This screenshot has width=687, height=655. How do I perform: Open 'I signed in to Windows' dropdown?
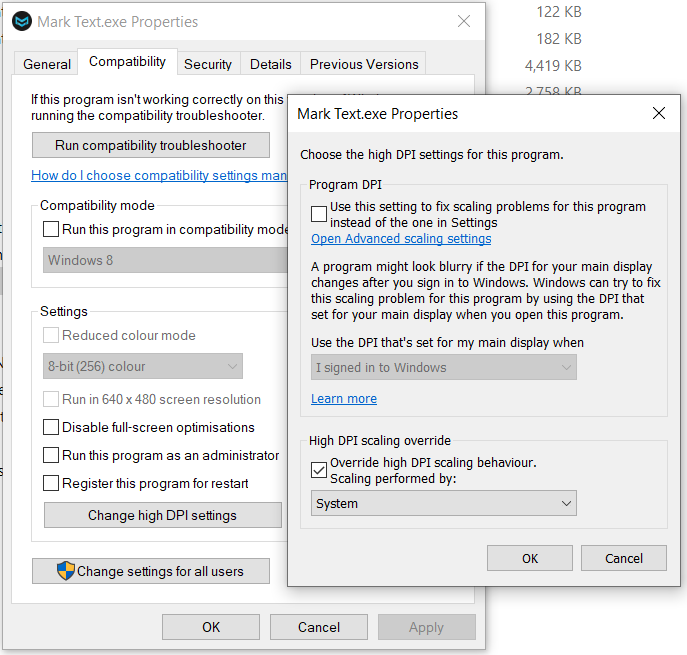pos(443,367)
